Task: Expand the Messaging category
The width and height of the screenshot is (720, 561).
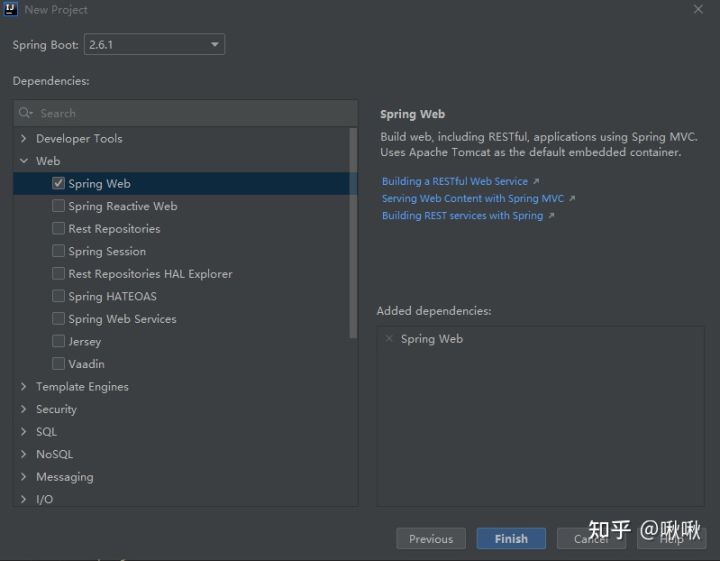Action: click(23, 477)
